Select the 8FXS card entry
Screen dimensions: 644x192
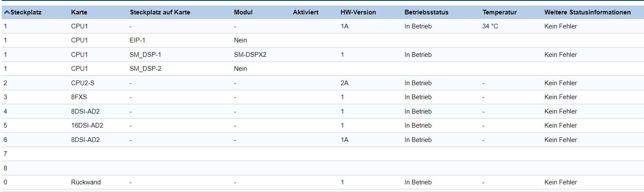pyautogui.click(x=79, y=97)
